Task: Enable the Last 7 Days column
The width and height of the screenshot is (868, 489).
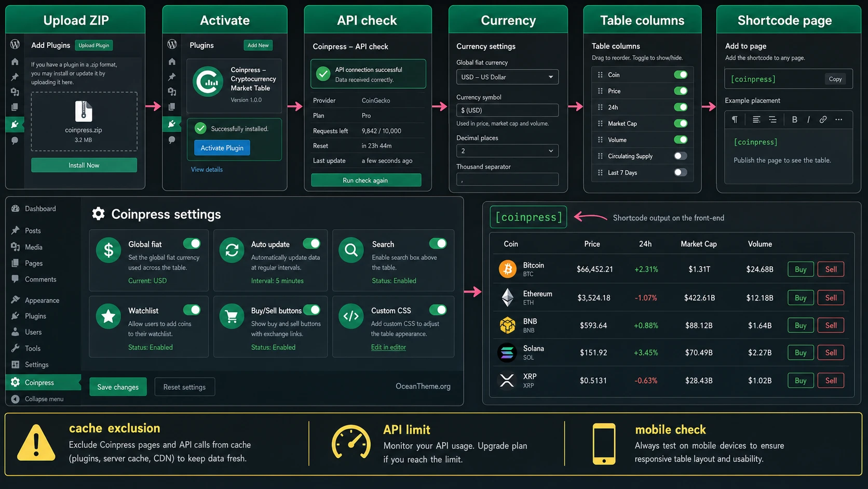Action: tap(681, 172)
